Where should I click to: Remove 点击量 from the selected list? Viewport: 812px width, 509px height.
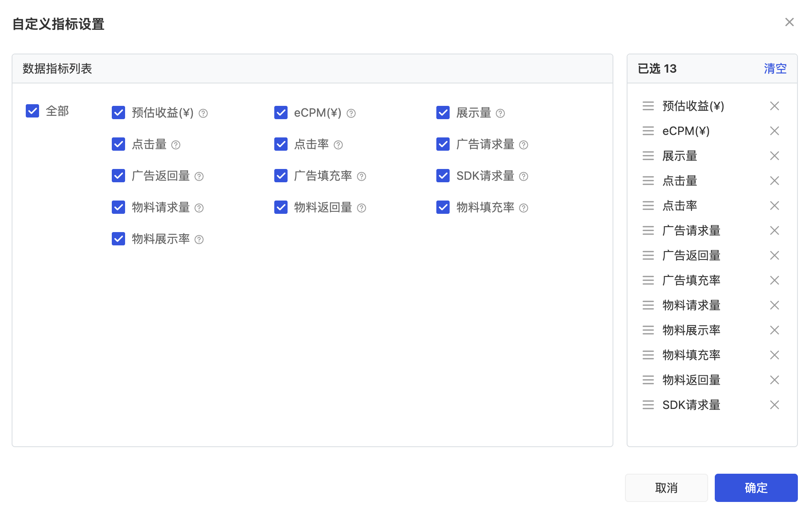point(774,181)
